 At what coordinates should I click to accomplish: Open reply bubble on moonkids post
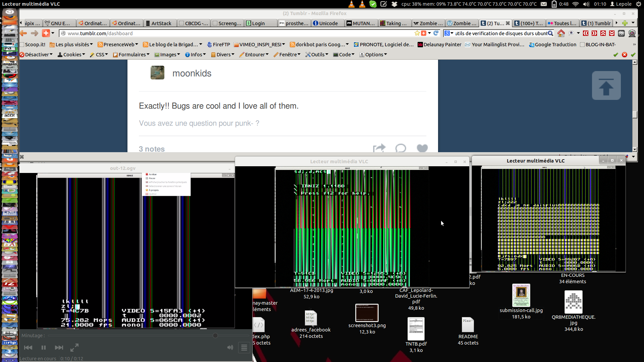pos(400,148)
